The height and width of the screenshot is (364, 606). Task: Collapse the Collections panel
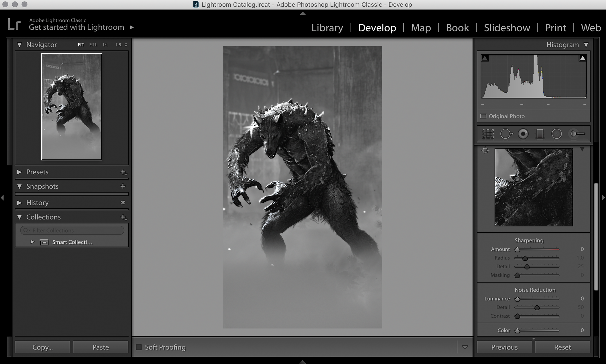point(20,217)
